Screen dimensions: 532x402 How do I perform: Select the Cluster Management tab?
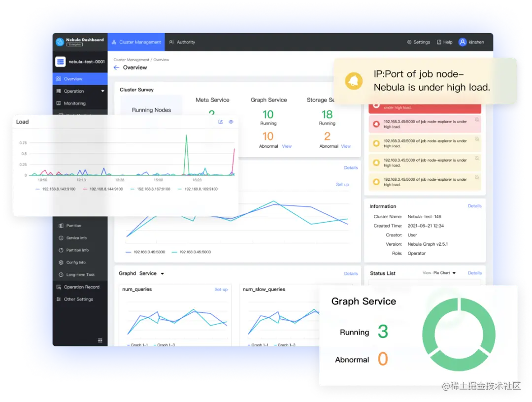[136, 42]
